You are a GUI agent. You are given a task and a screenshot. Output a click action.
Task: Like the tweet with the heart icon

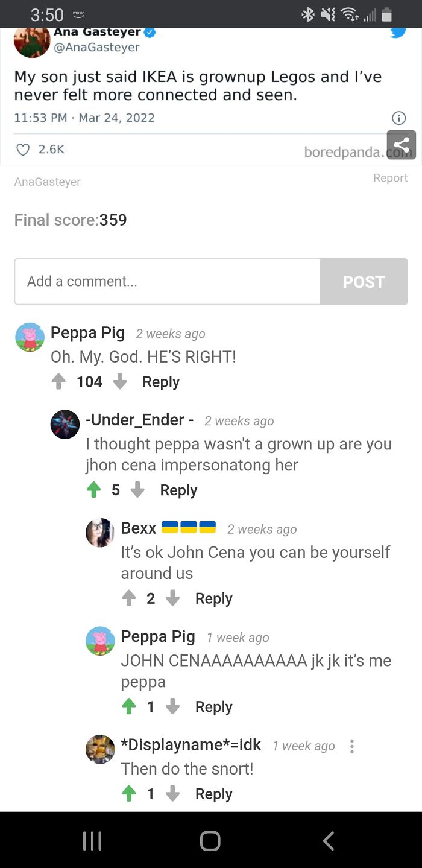point(23,149)
